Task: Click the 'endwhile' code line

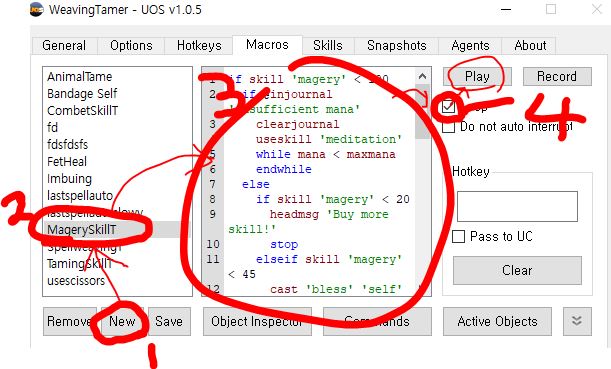Action: tap(284, 169)
